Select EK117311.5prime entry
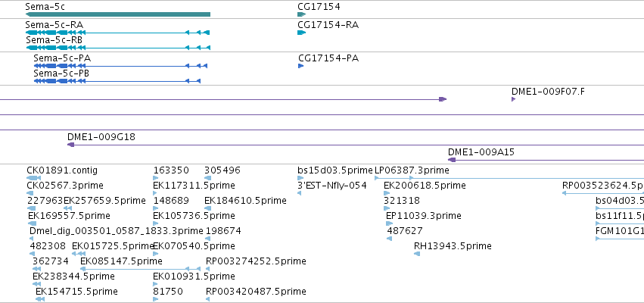The height and width of the screenshot is (303, 644). [194, 186]
